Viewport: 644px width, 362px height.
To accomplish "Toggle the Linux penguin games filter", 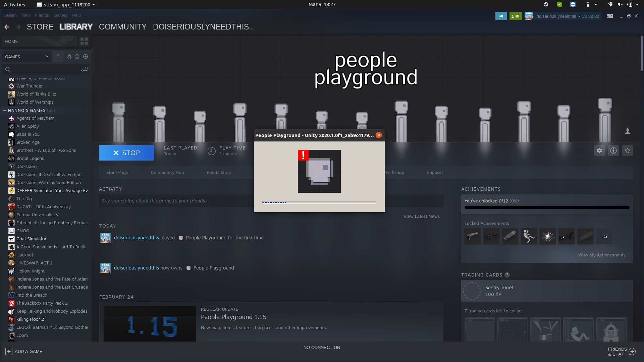I will tap(69, 57).
